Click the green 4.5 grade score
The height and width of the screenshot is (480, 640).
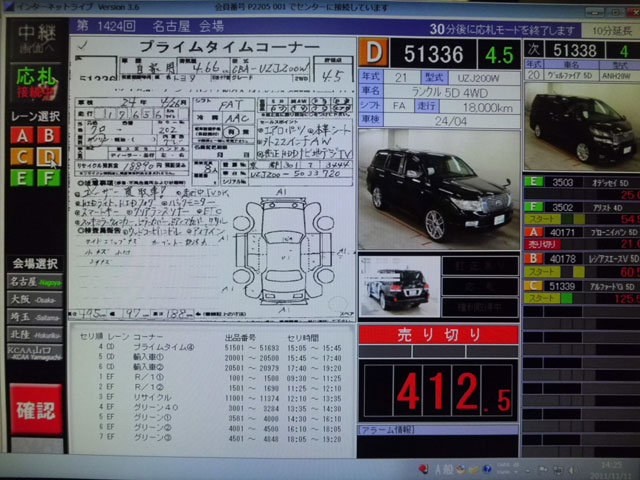tap(499, 54)
